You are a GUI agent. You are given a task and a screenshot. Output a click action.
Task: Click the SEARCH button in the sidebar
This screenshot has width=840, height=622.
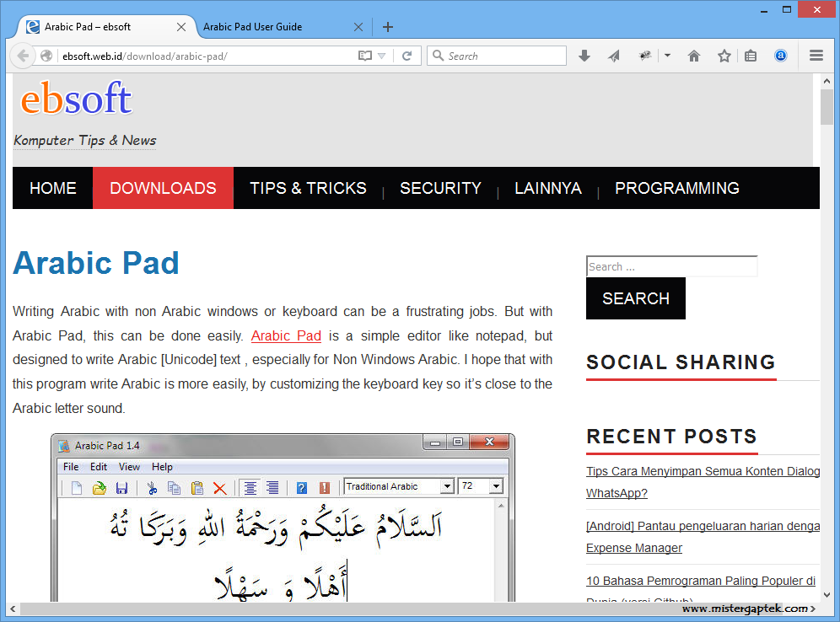[635, 298]
